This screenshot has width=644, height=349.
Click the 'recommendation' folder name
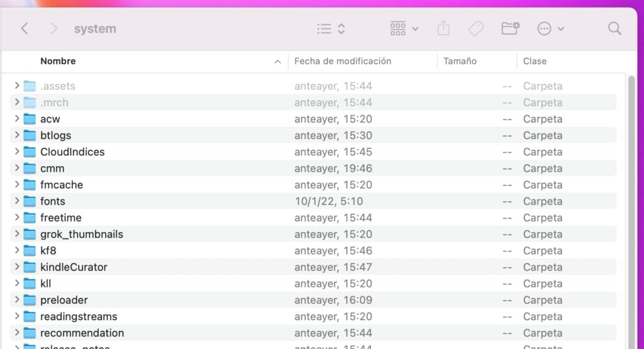[x=82, y=333]
